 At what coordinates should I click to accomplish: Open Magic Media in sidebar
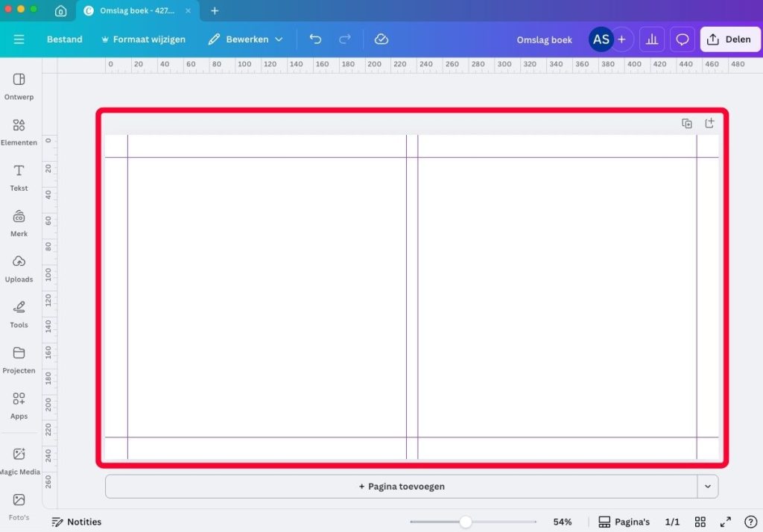[19, 460]
